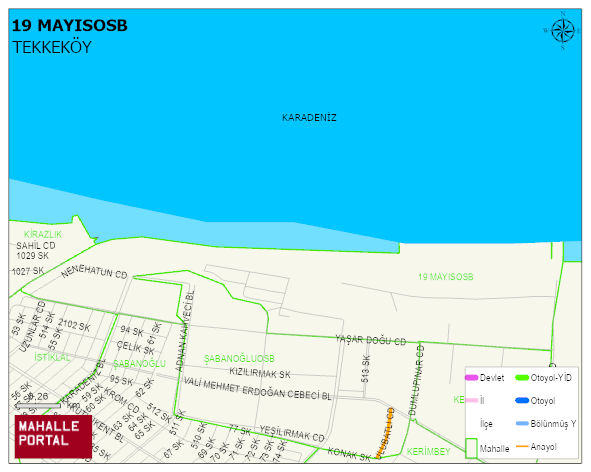The width and height of the screenshot is (591, 472).
Task: Click the UZUNLAR CD street label
Action: tap(32, 326)
